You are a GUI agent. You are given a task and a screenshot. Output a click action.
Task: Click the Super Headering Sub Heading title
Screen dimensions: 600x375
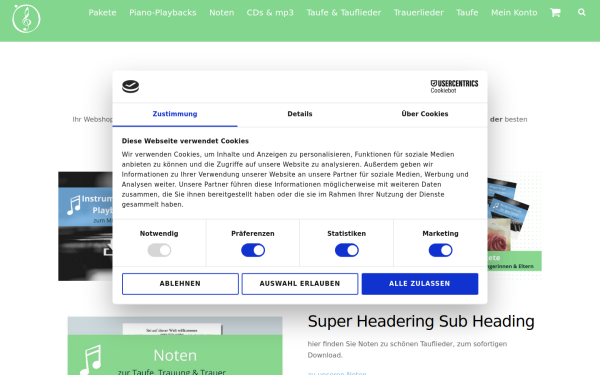click(421, 321)
